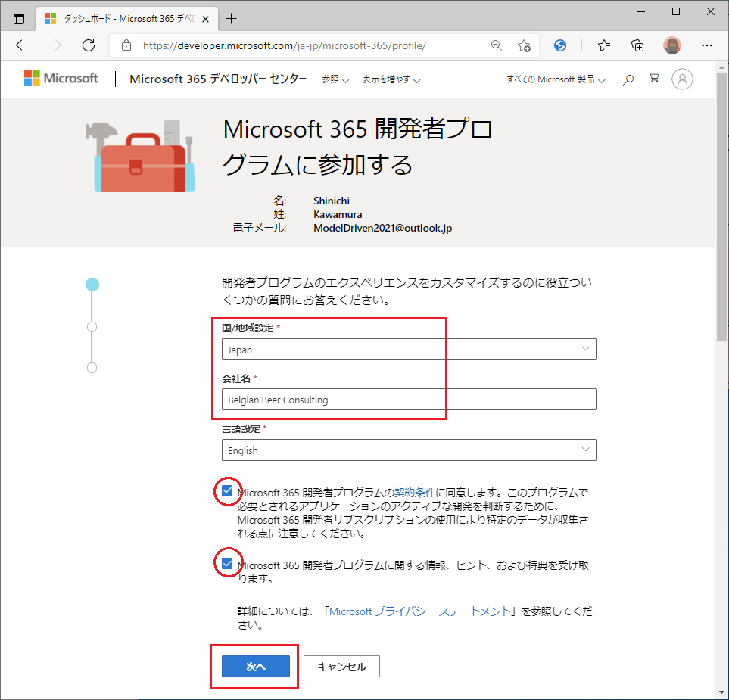Click the lock site-info icon
729x700 pixels.
[x=126, y=45]
